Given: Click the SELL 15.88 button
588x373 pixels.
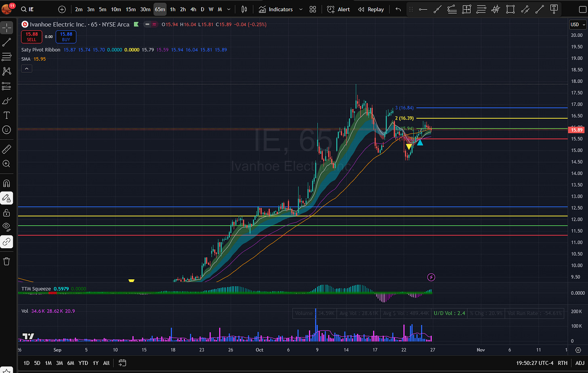Looking at the screenshot, I should tap(31, 37).
